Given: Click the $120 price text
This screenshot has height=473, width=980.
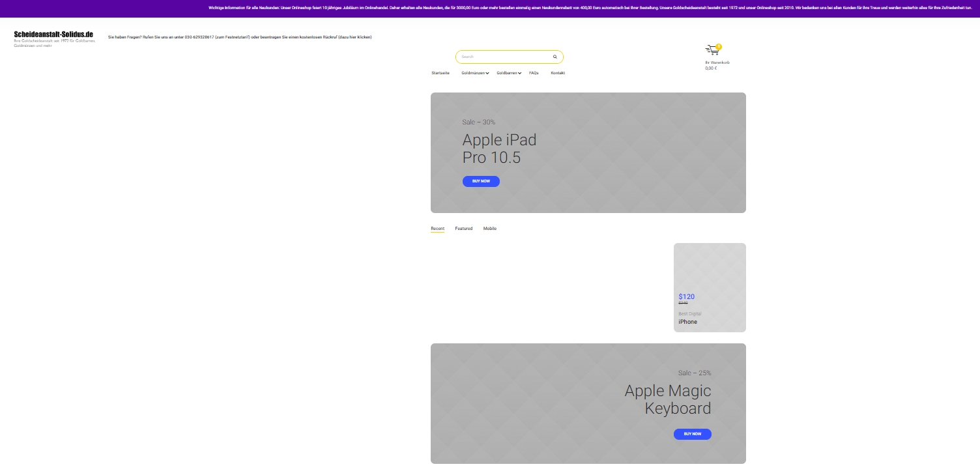Looking at the screenshot, I should pos(686,296).
